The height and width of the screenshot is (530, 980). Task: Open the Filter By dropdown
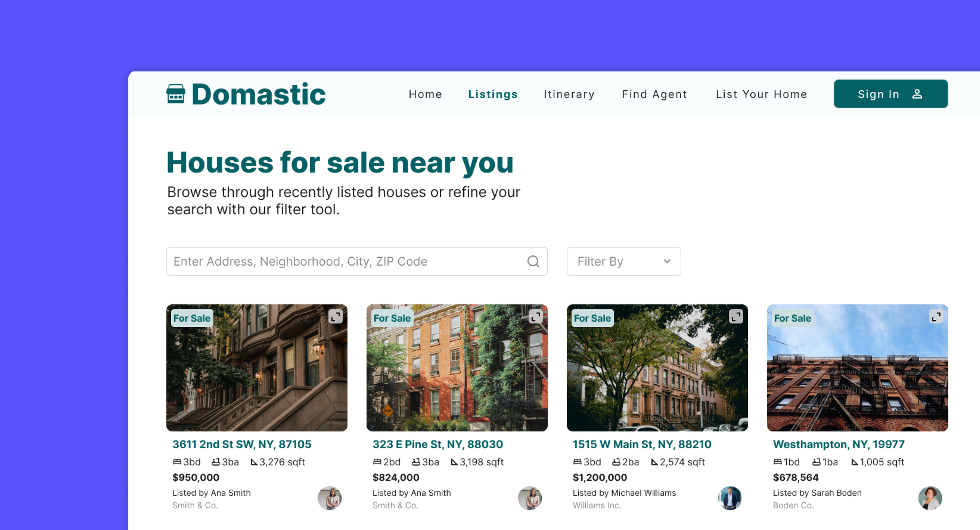623,261
